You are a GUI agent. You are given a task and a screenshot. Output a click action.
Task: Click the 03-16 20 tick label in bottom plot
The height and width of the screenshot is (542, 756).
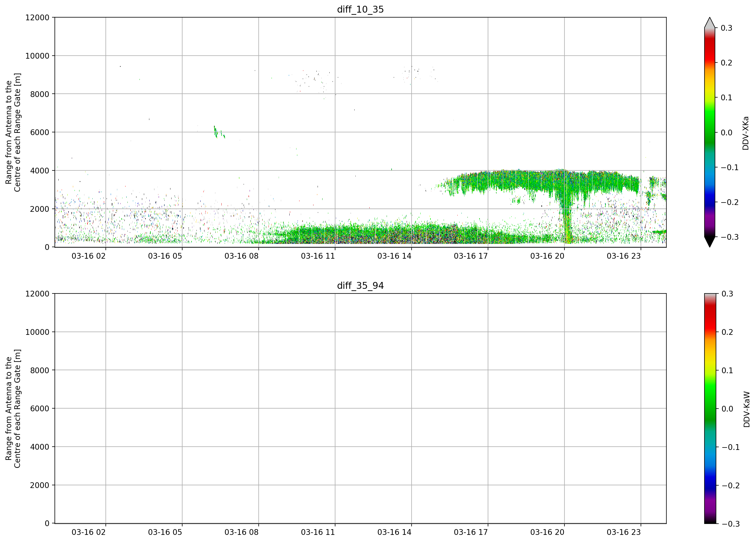547,532
